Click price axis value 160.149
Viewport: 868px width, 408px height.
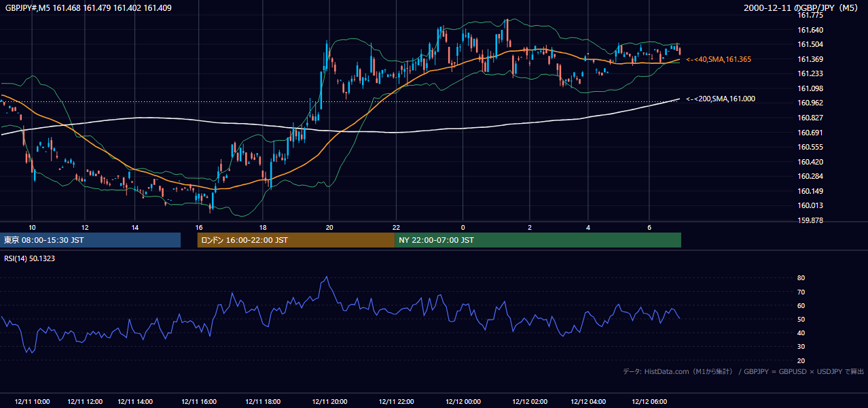[x=811, y=192]
